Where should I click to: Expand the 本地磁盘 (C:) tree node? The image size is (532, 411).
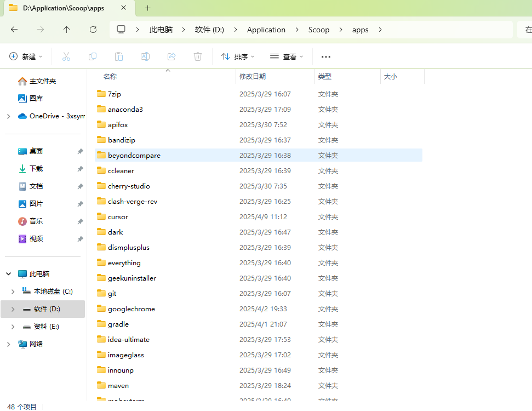pyautogui.click(x=13, y=292)
